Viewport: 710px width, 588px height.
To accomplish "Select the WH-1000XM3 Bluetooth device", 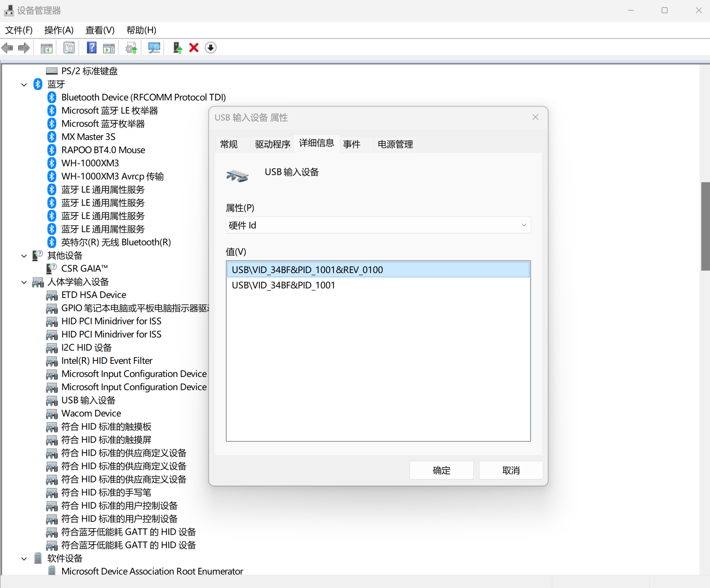I will click(90, 163).
